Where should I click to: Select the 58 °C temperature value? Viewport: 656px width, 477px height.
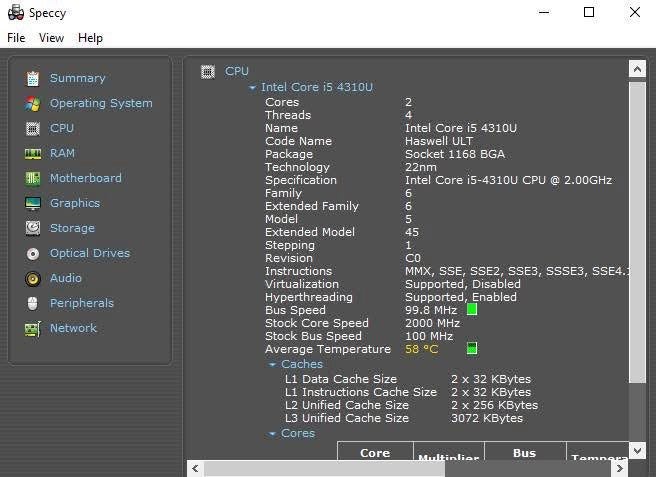tap(421, 349)
